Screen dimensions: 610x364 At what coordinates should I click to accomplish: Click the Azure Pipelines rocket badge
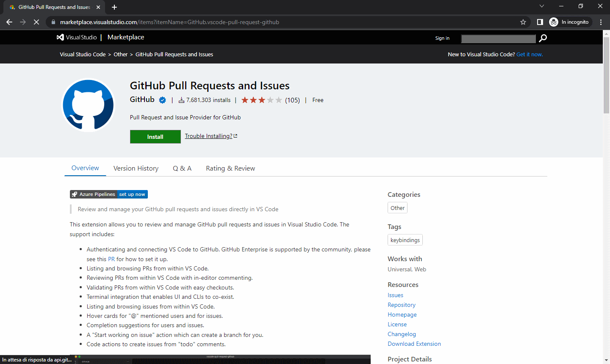click(93, 194)
